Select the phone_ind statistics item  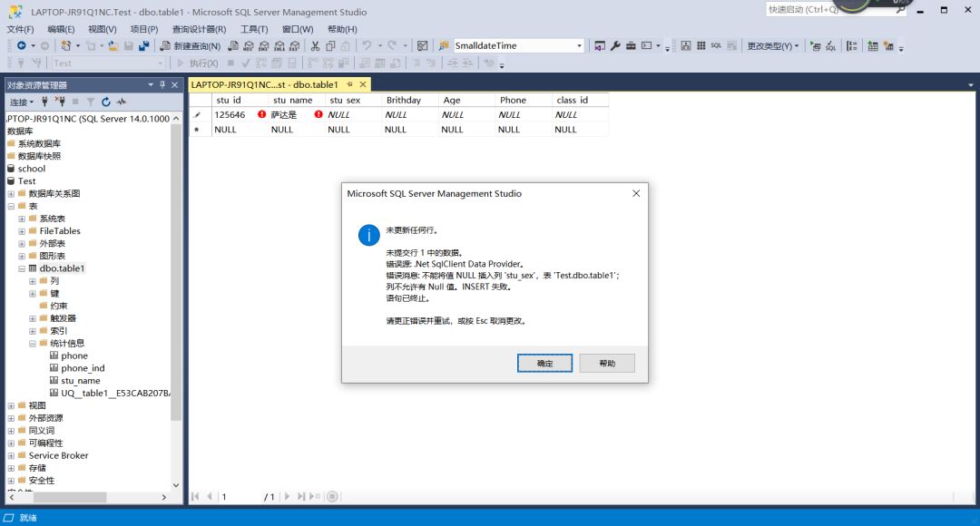(83, 368)
